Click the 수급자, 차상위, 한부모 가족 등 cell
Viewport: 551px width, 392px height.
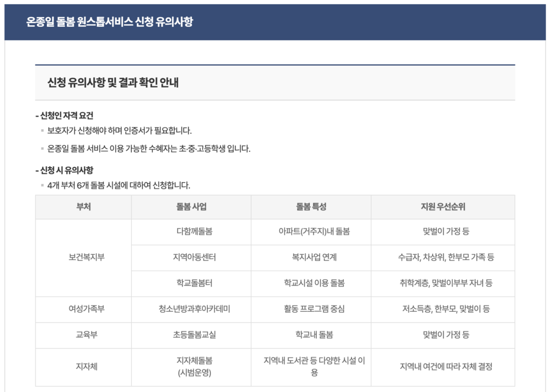click(443, 258)
